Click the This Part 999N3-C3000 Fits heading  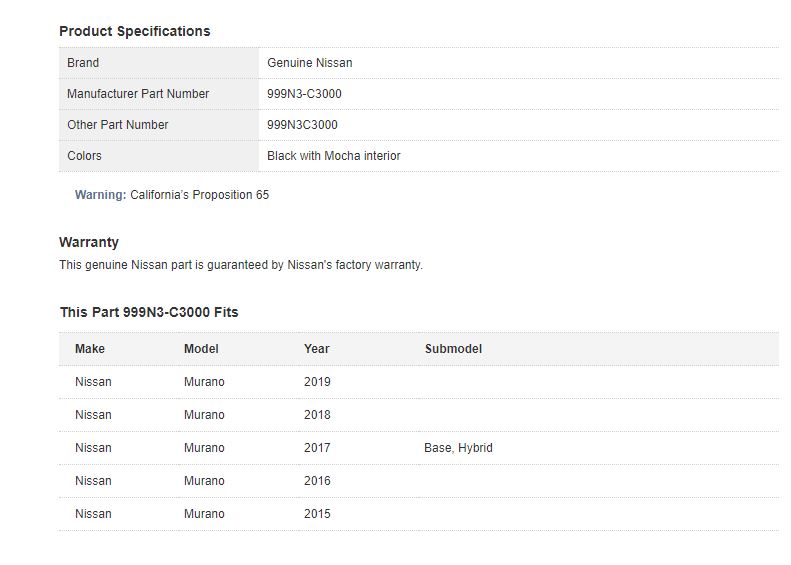pyautogui.click(x=149, y=312)
